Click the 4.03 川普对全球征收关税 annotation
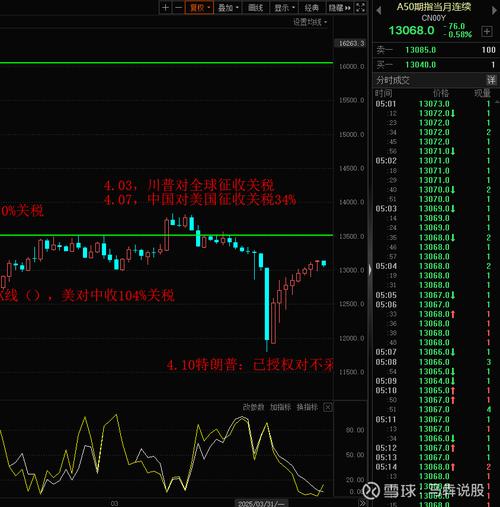Screen dimensions: 500x507 tap(189, 185)
